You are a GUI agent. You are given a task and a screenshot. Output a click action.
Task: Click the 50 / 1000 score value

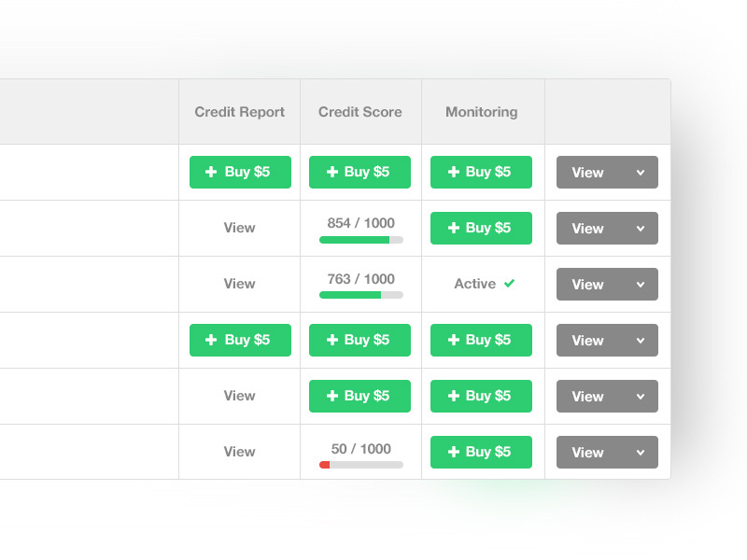[360, 449]
